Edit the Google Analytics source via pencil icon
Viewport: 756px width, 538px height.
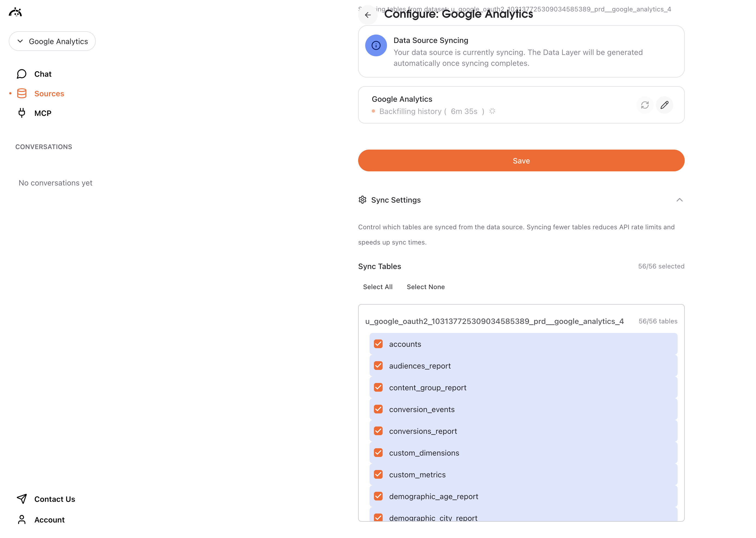665,105
